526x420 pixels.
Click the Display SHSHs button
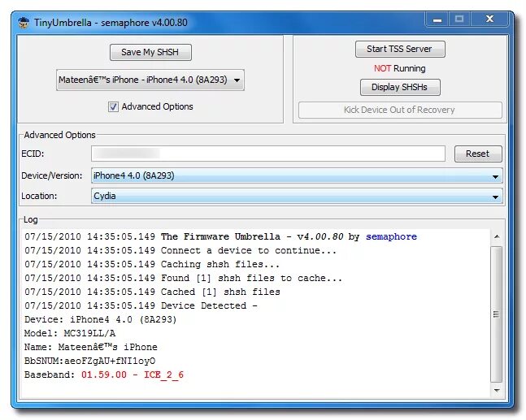tap(400, 87)
